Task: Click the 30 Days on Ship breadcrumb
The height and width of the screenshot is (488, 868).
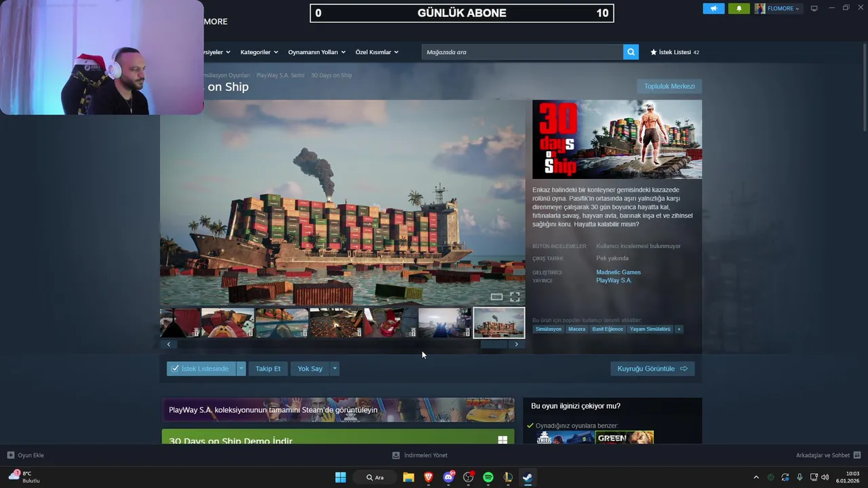Action: (331, 75)
